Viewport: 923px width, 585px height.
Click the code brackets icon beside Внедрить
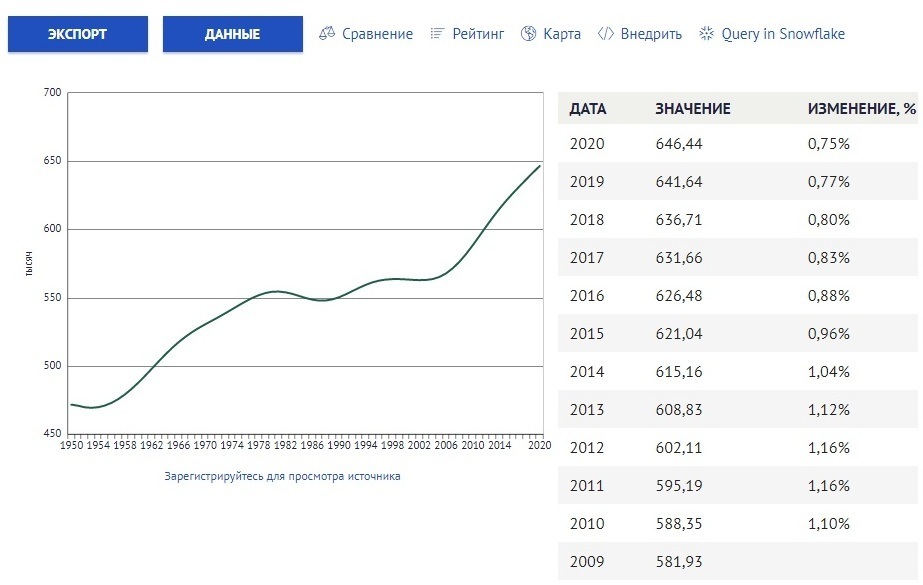tap(605, 34)
